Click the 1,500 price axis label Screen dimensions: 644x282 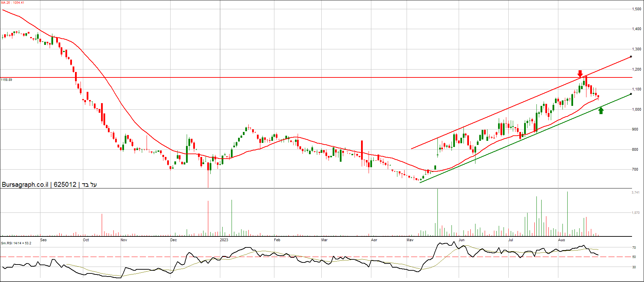coord(636,9)
